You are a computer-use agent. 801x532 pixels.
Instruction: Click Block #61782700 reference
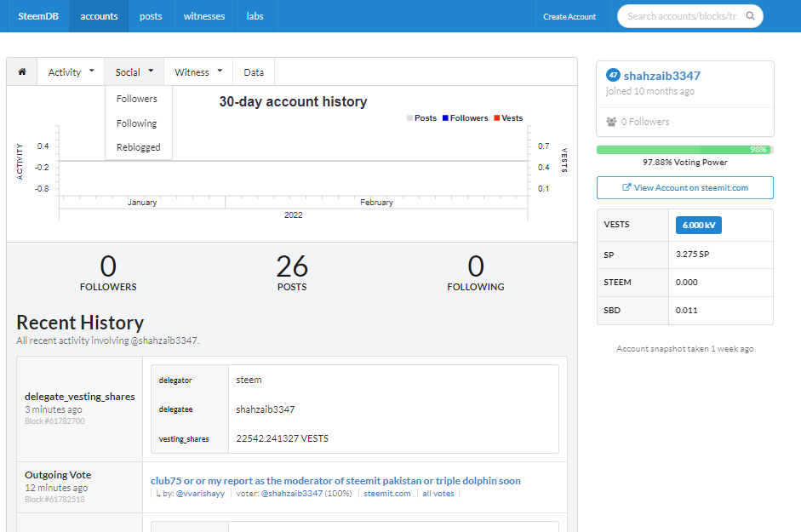pos(54,421)
